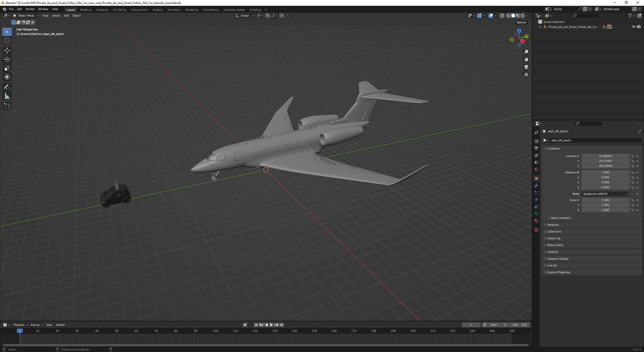Toggle camera view with the camera icon
This screenshot has width=644, height=352.
[x=526, y=67]
